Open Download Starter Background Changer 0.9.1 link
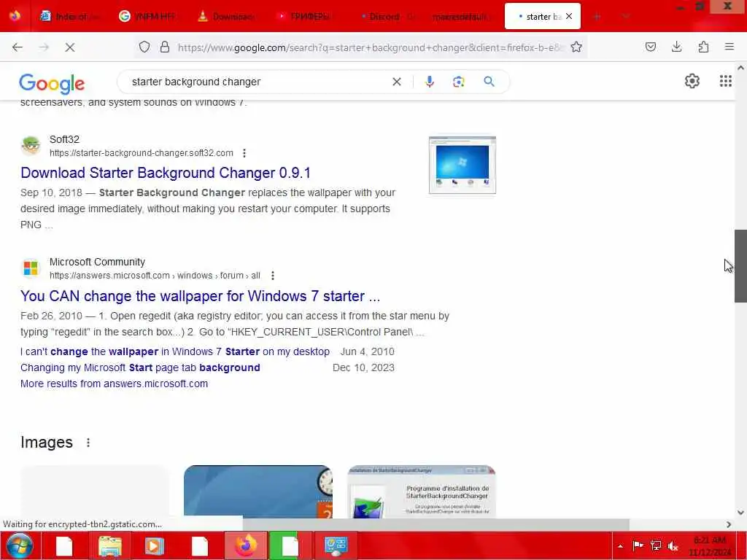This screenshot has width=747, height=560. pyautogui.click(x=166, y=173)
